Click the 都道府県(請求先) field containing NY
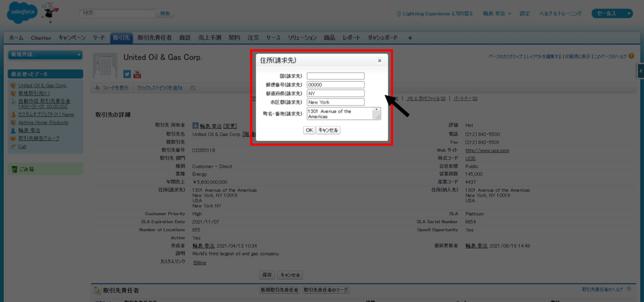Image resolution: width=644 pixels, height=302 pixels. [x=335, y=93]
